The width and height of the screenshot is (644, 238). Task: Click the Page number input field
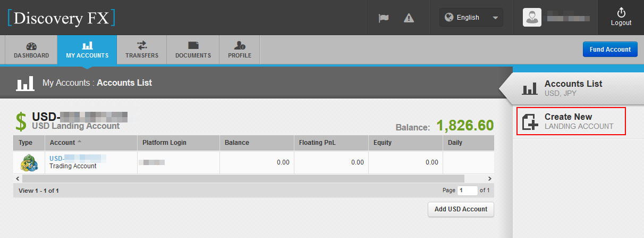coord(468,191)
